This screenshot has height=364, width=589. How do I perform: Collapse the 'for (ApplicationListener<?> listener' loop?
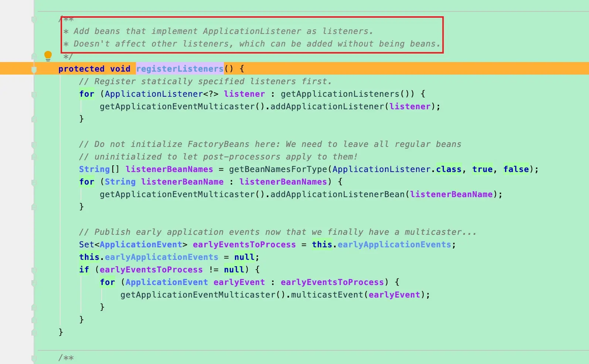pos(34,95)
